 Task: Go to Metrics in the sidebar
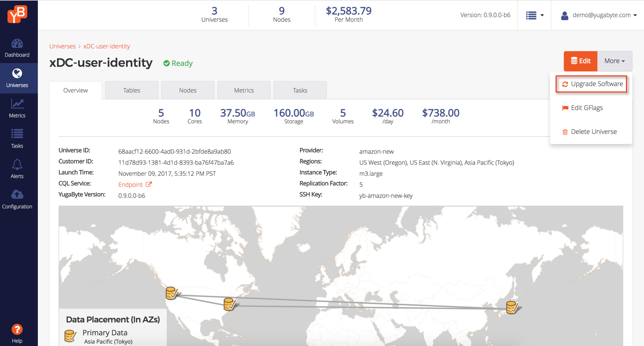tap(17, 109)
